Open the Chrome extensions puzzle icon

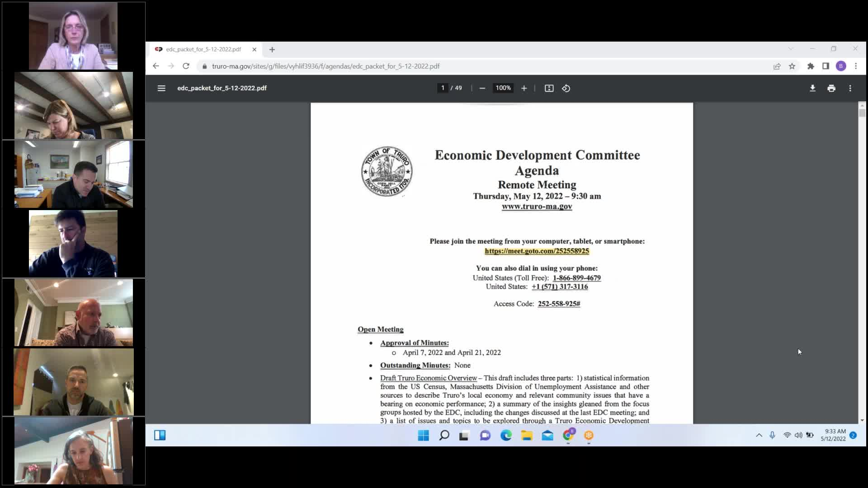tap(811, 66)
